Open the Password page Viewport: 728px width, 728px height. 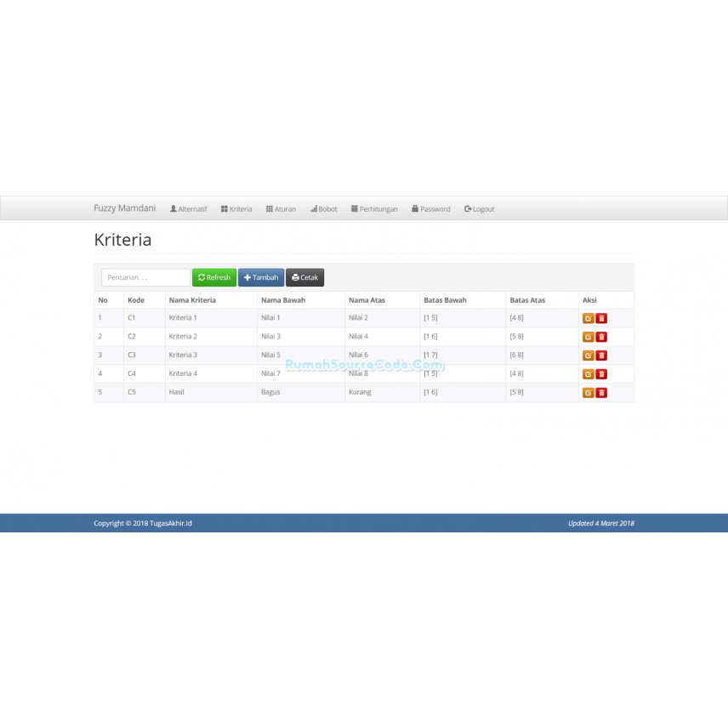coord(431,209)
